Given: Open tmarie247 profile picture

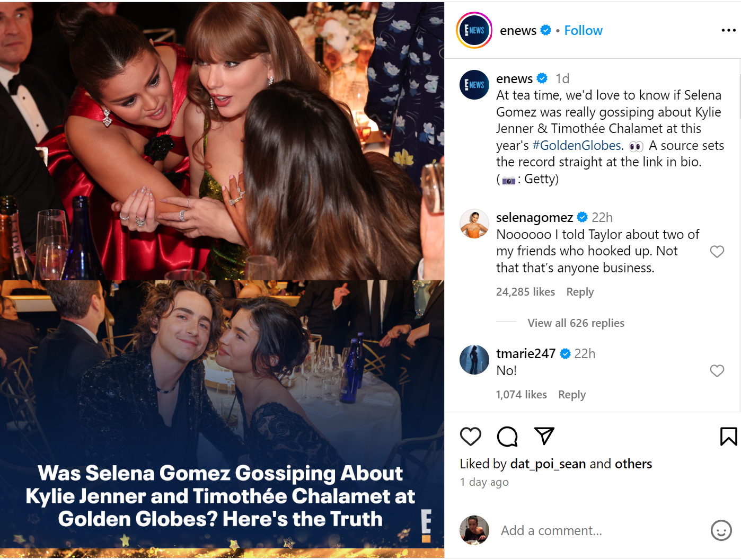Looking at the screenshot, I should (474, 360).
